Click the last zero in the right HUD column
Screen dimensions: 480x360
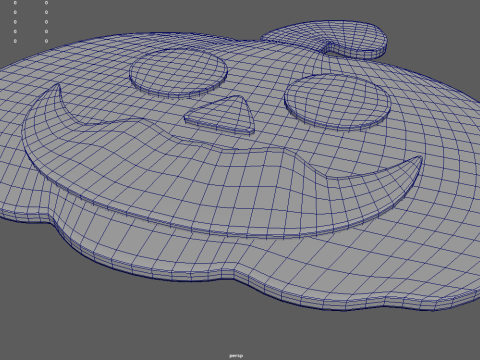point(46,41)
